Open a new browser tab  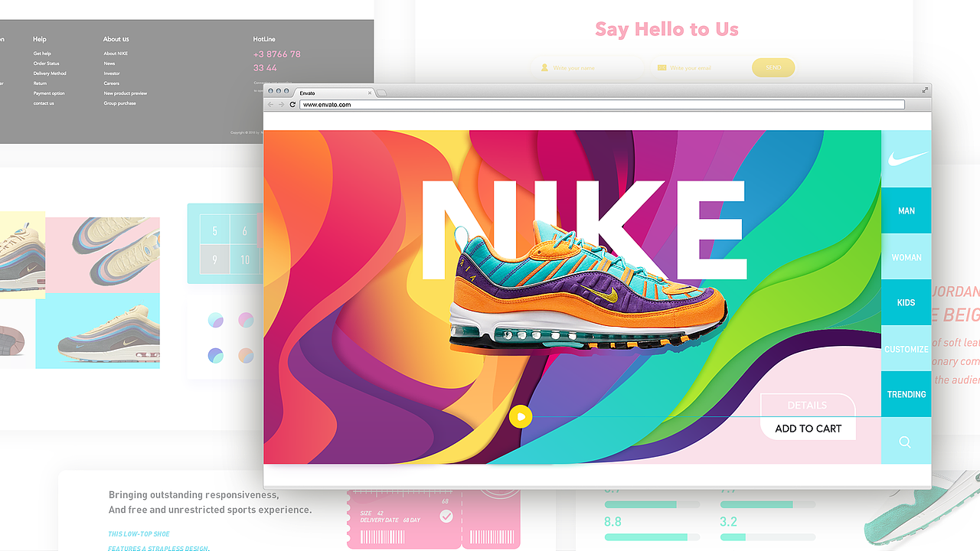(381, 93)
